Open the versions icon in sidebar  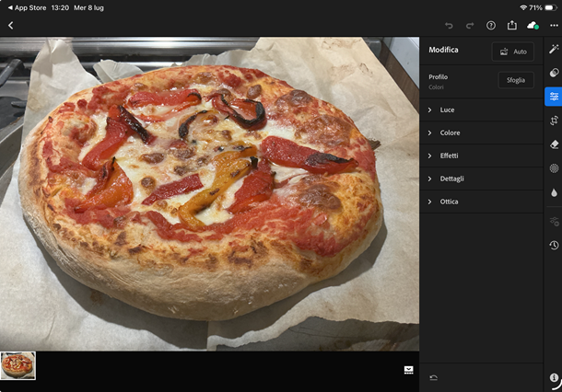click(x=554, y=222)
